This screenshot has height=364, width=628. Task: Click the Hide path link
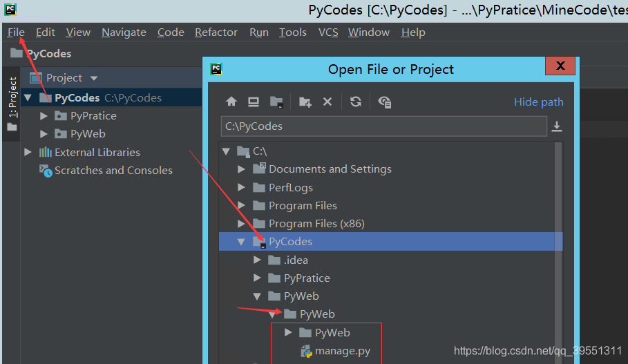click(x=538, y=102)
